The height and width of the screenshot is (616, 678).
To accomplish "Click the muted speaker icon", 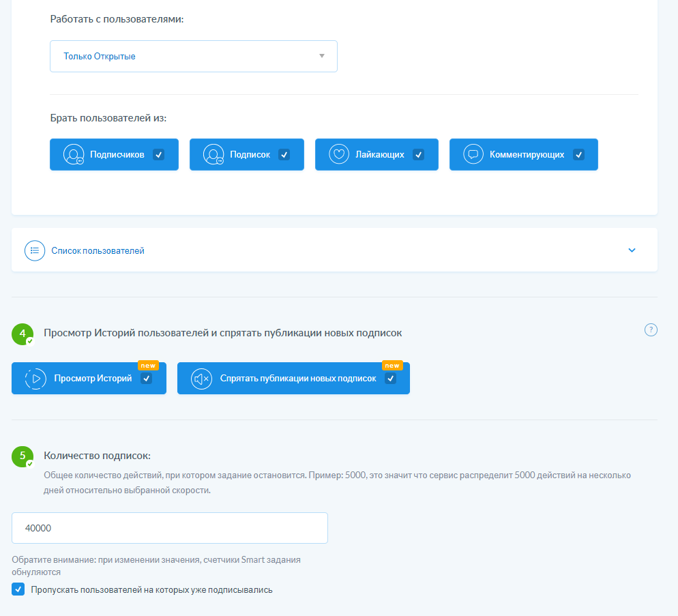I will point(201,379).
